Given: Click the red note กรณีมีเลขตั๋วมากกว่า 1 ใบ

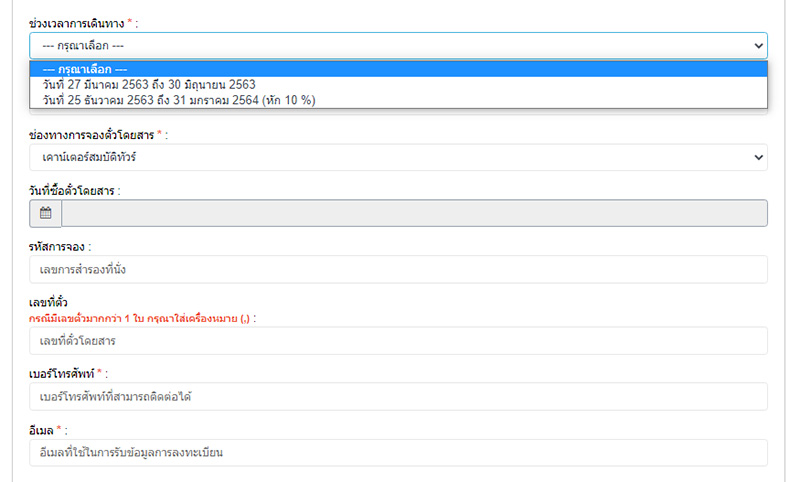Looking at the screenshot, I should [139, 319].
